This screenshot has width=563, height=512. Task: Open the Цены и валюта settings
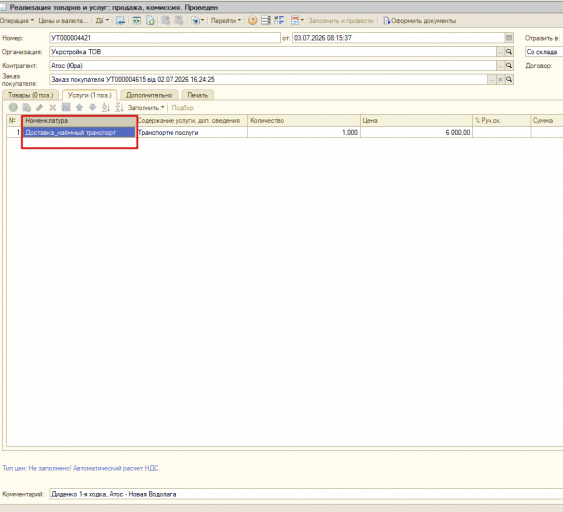[x=63, y=21]
